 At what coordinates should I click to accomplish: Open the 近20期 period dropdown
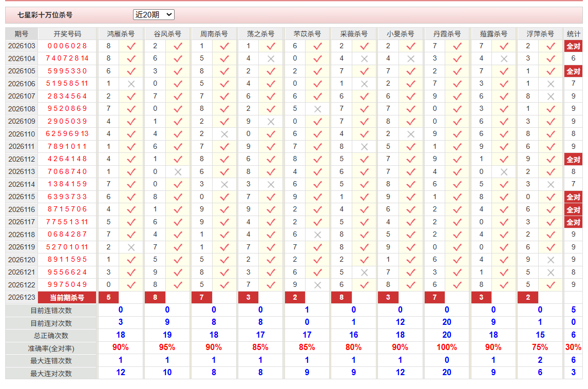tap(154, 14)
